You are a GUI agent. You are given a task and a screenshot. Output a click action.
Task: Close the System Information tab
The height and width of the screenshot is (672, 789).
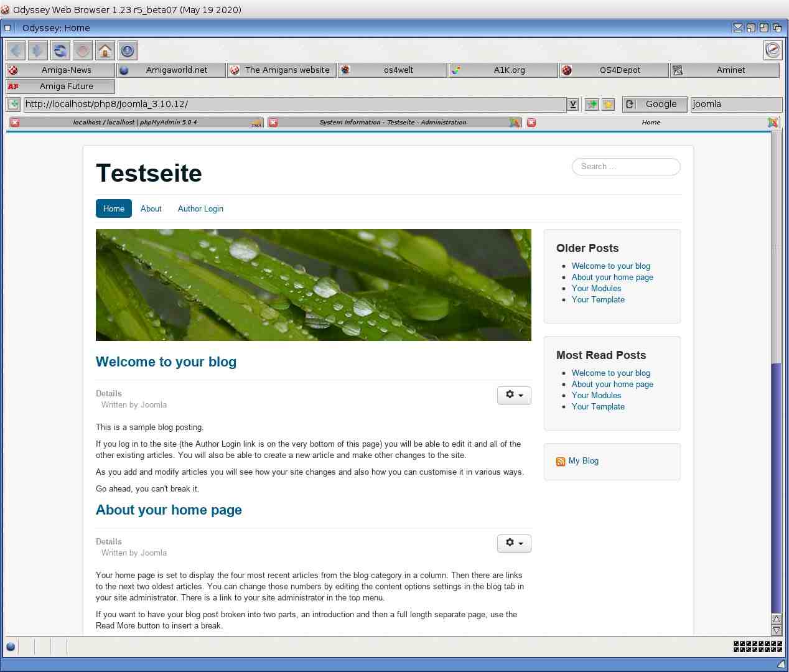[x=273, y=123]
